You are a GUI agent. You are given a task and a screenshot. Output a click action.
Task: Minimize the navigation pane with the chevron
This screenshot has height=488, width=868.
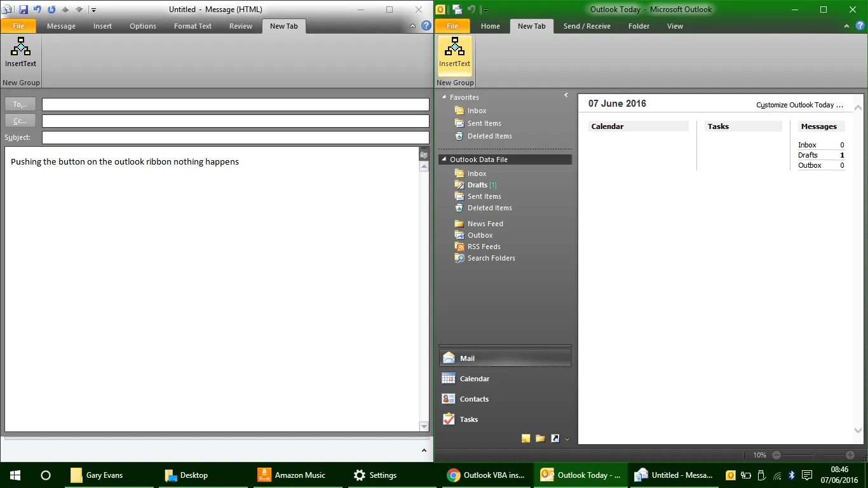pyautogui.click(x=566, y=95)
